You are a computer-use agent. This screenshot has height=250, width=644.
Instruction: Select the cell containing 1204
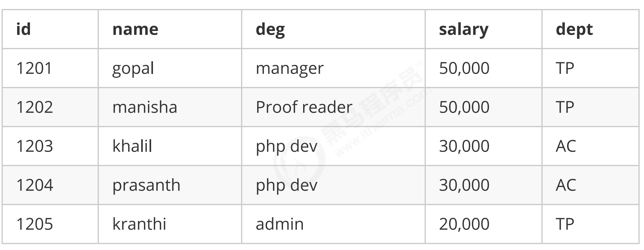click(x=50, y=185)
